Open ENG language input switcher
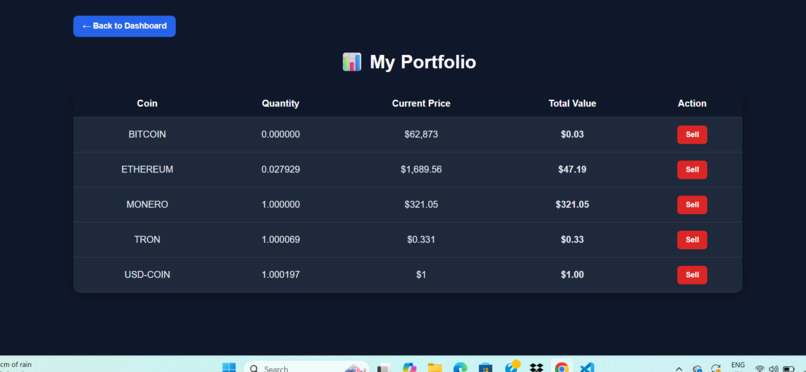 [x=738, y=365]
